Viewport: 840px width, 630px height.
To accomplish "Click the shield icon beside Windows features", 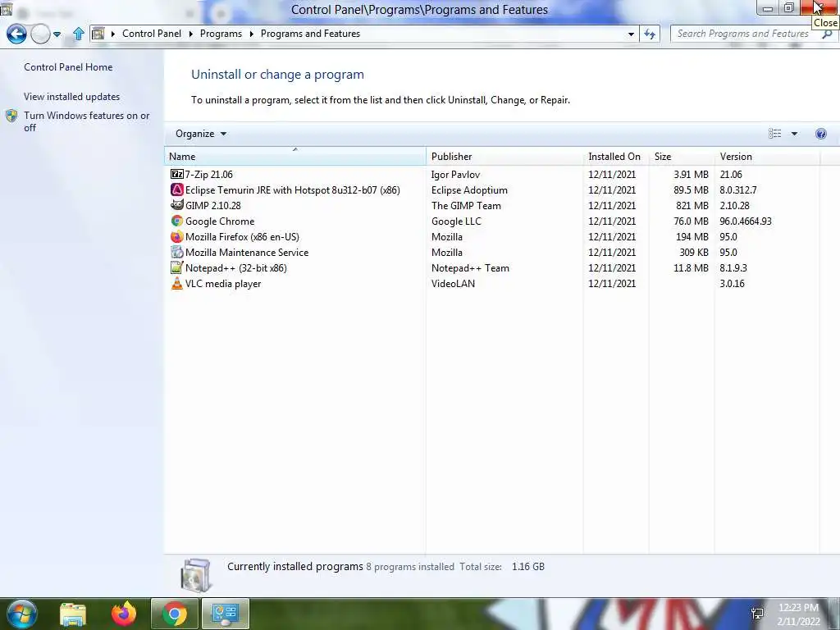I will click(11, 116).
